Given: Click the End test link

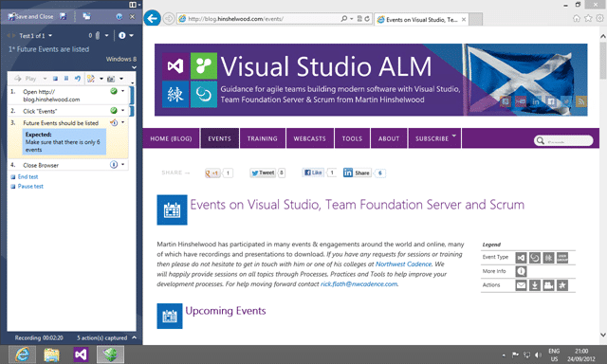Looking at the screenshot, I should [28, 176].
